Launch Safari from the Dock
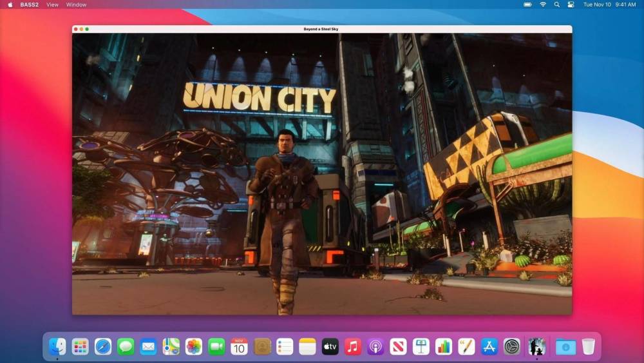The width and height of the screenshot is (644, 363). pos(102,346)
